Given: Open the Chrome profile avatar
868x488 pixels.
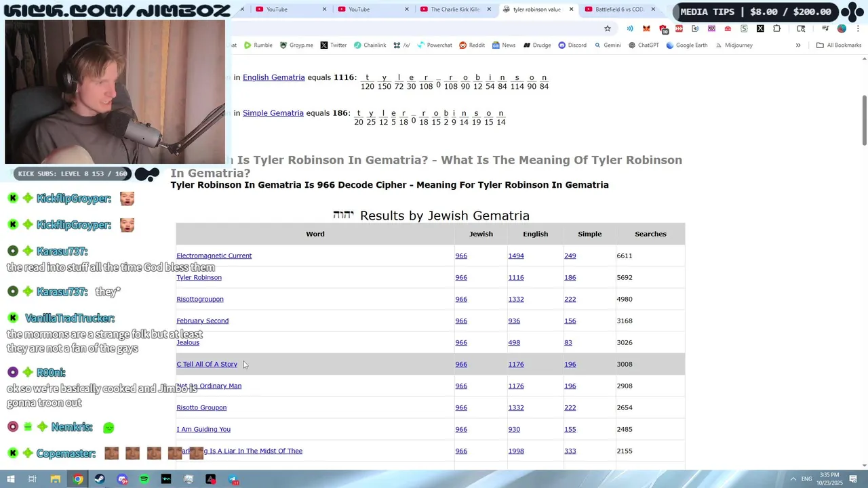Looking at the screenshot, I should coord(842,28).
